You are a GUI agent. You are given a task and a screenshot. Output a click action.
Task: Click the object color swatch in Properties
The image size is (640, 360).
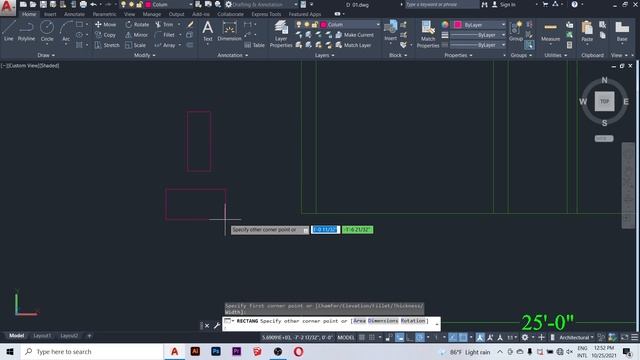coord(458,25)
